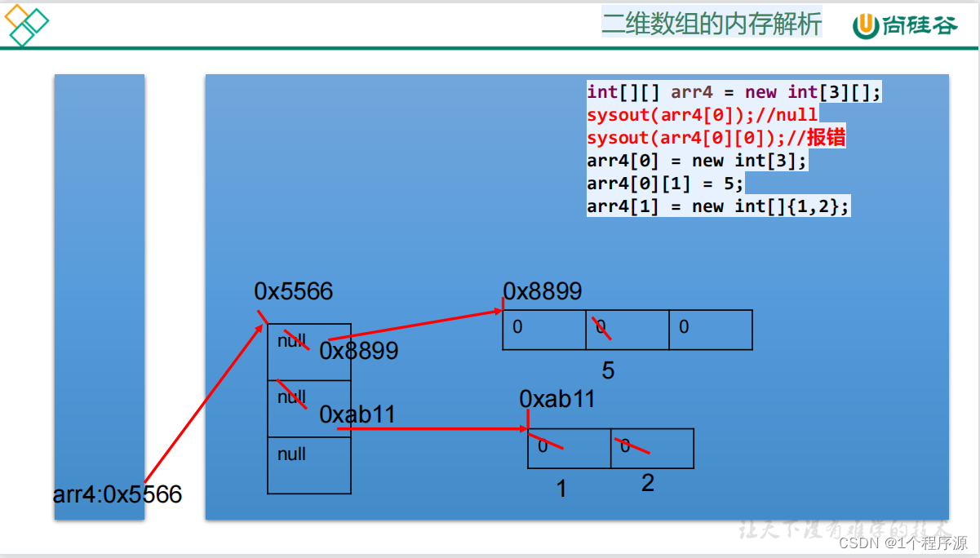The height and width of the screenshot is (558, 980).
Task: Click the first "0" cell of the 0x8899 array
Action: [x=544, y=330]
